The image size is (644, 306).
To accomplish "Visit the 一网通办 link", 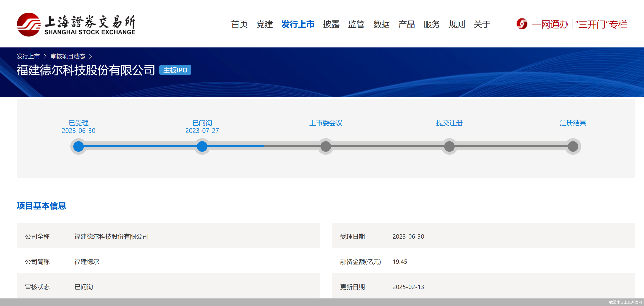I will pyautogui.click(x=550, y=24).
